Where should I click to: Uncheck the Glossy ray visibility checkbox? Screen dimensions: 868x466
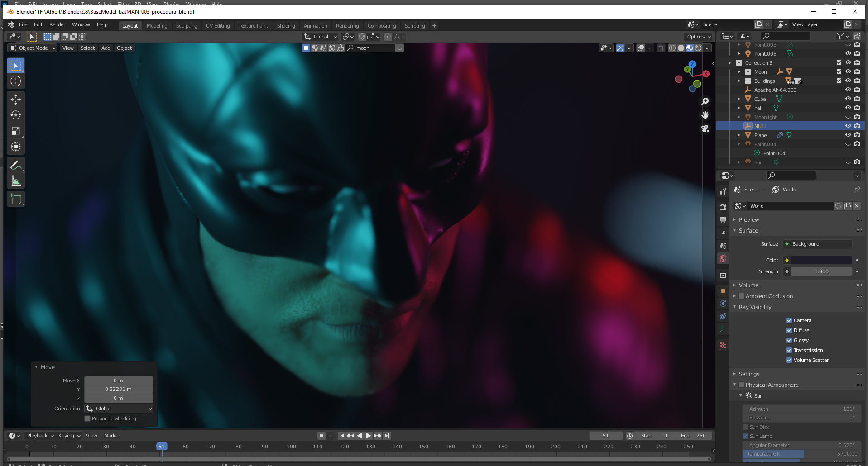[789, 340]
